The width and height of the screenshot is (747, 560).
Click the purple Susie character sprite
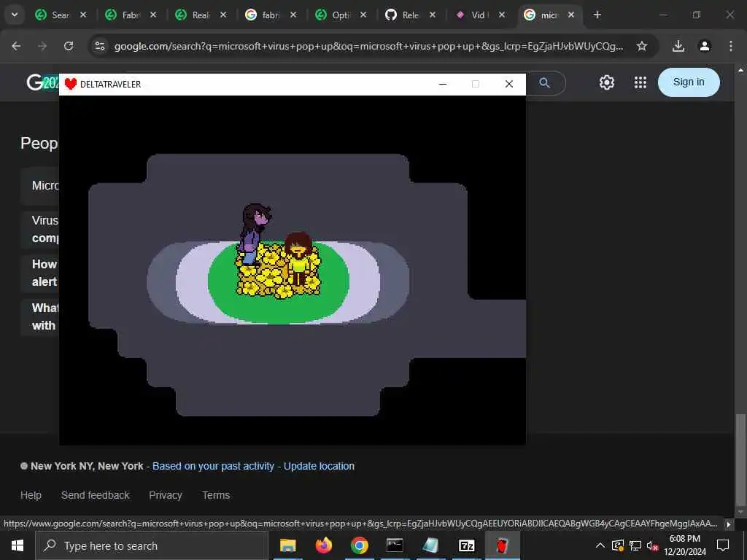click(253, 235)
